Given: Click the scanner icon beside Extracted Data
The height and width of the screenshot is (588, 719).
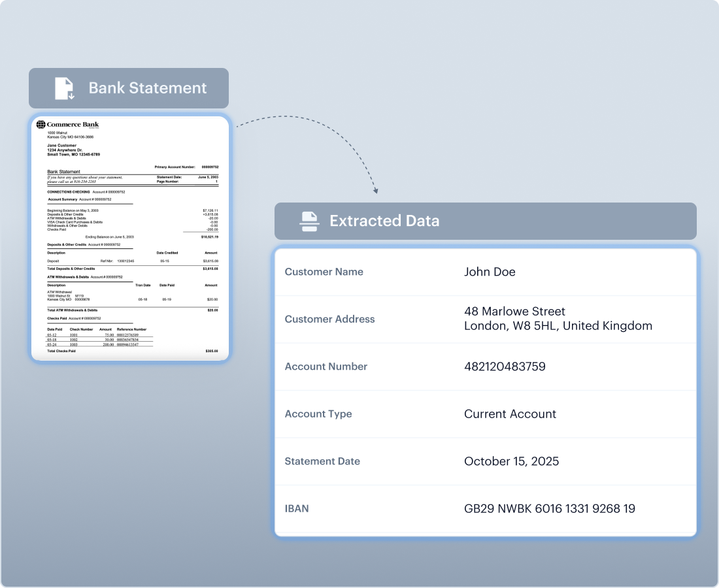Looking at the screenshot, I should (x=309, y=221).
